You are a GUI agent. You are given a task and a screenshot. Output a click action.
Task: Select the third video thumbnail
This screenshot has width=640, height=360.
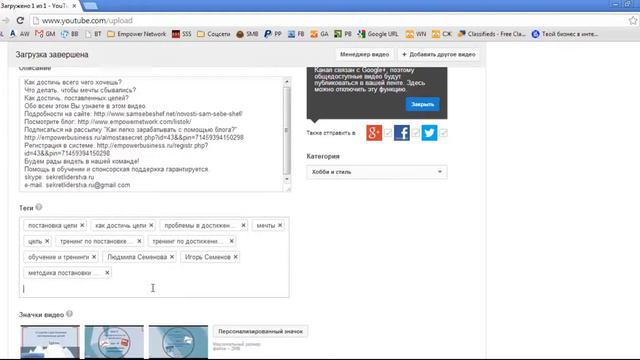(178, 342)
